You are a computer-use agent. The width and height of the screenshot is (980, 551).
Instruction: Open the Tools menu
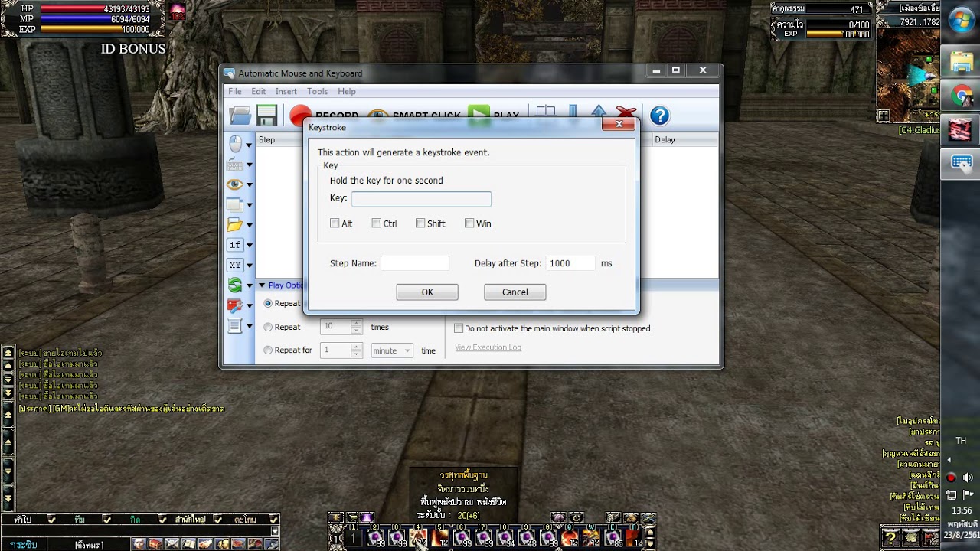pyautogui.click(x=317, y=91)
